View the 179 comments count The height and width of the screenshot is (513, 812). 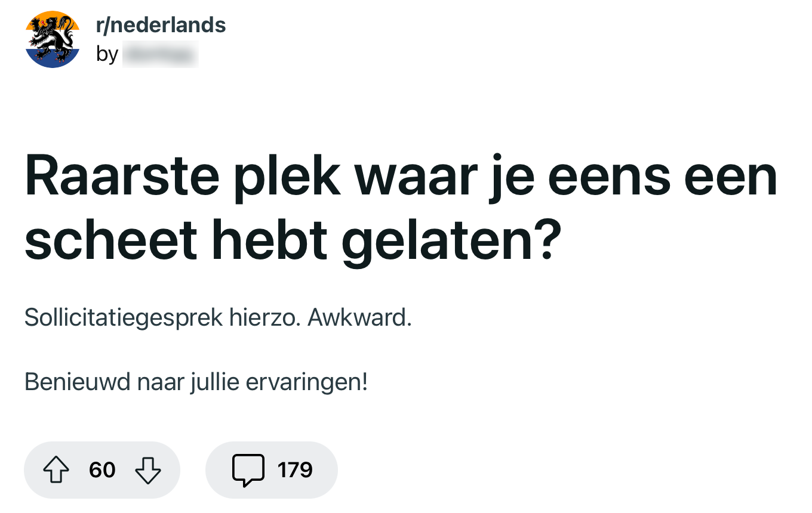(x=294, y=470)
